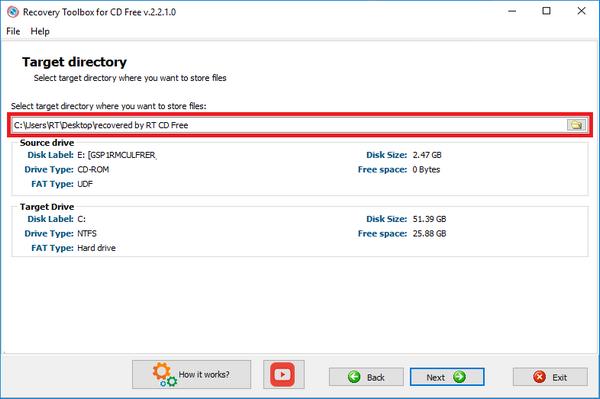The image size is (600, 399).
Task: Click the Target Drive free space value
Action: click(x=429, y=233)
